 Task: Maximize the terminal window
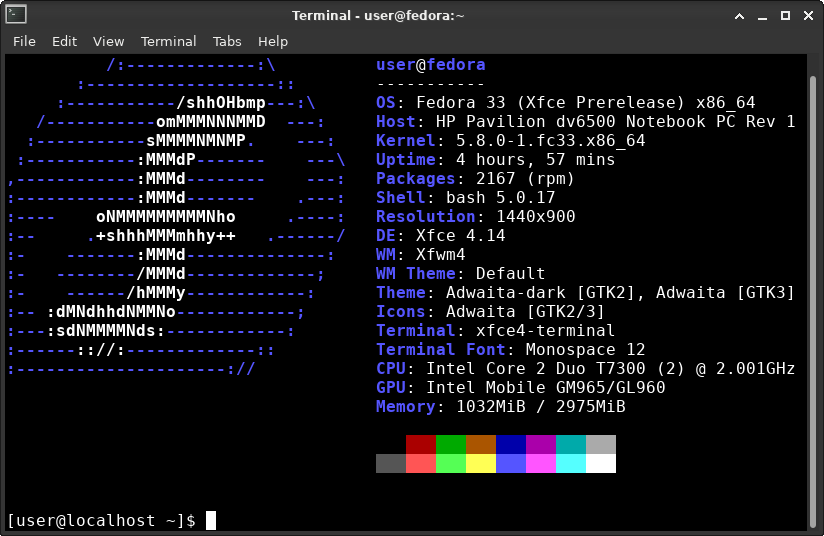click(786, 16)
